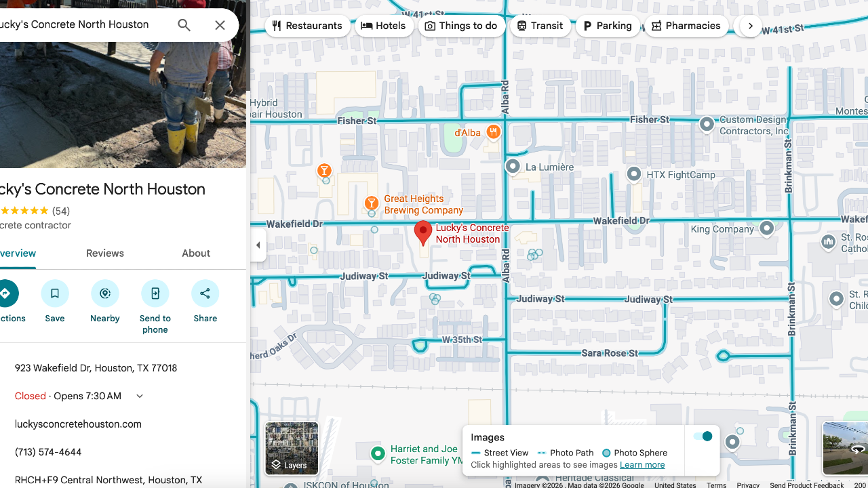Open luckysconcretehouston.com website link
This screenshot has width=868, height=488.
pyautogui.click(x=79, y=424)
